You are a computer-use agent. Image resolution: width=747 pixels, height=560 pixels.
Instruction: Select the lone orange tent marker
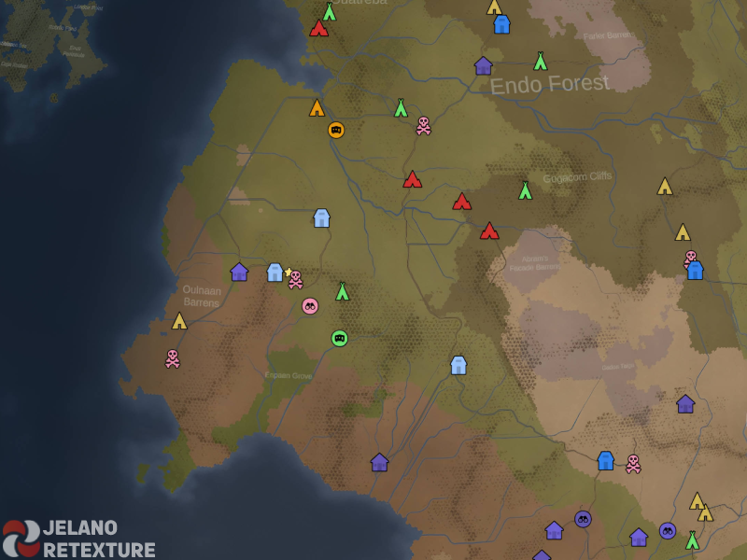(317, 108)
